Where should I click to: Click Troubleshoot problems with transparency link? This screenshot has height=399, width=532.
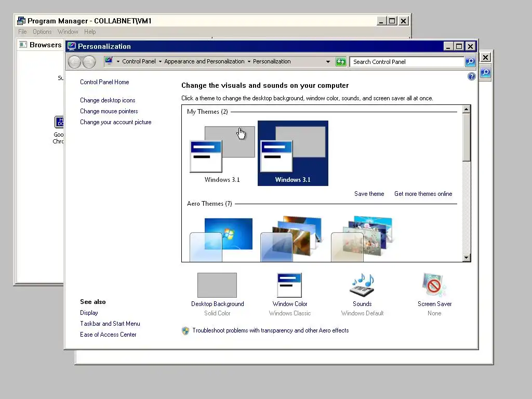pyautogui.click(x=270, y=330)
